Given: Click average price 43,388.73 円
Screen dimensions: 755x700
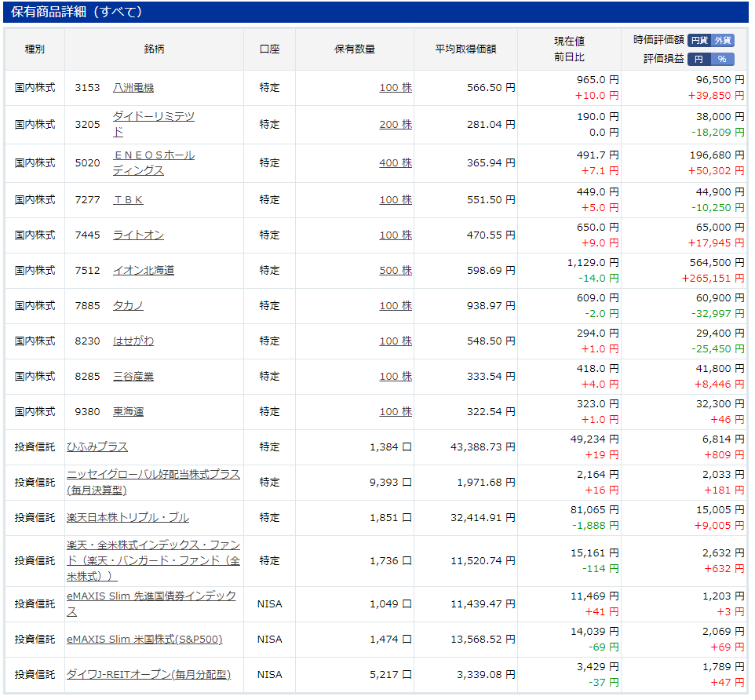Looking at the screenshot, I should tap(483, 447).
